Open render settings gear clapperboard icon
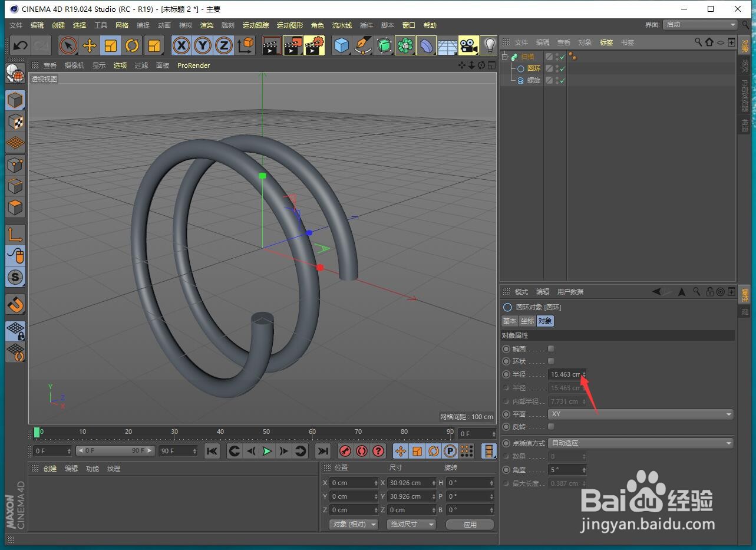The height and width of the screenshot is (550, 756). [315, 45]
